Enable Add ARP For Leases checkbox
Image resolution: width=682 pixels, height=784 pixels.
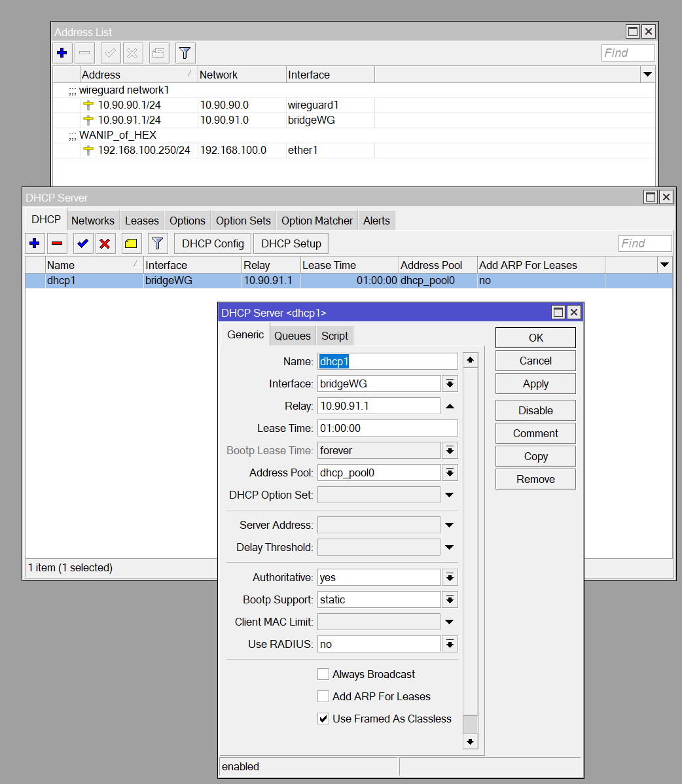click(x=323, y=696)
